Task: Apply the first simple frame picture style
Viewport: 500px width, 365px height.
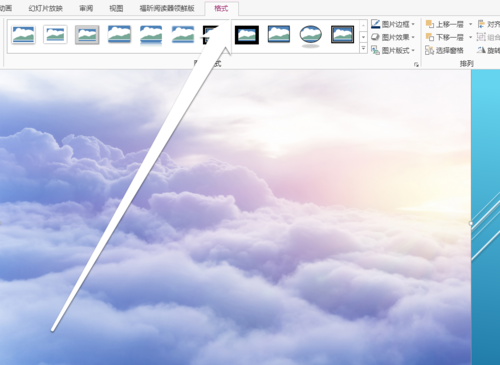Action: click(x=23, y=35)
